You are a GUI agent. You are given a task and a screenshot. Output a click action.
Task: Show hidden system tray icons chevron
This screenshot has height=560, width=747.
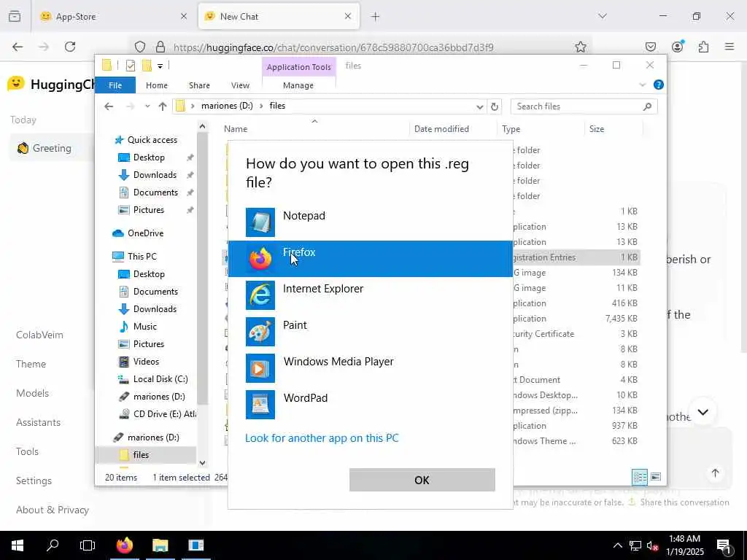pyautogui.click(x=617, y=545)
